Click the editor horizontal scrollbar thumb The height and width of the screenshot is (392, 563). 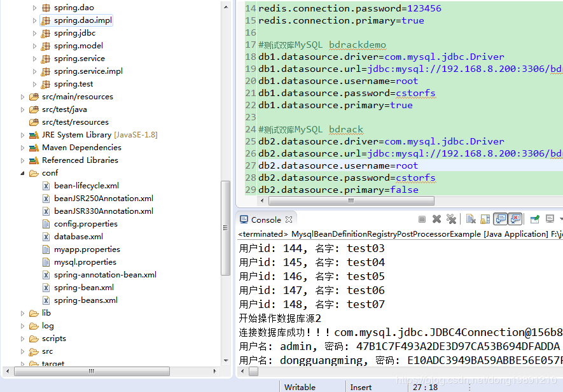351,200
